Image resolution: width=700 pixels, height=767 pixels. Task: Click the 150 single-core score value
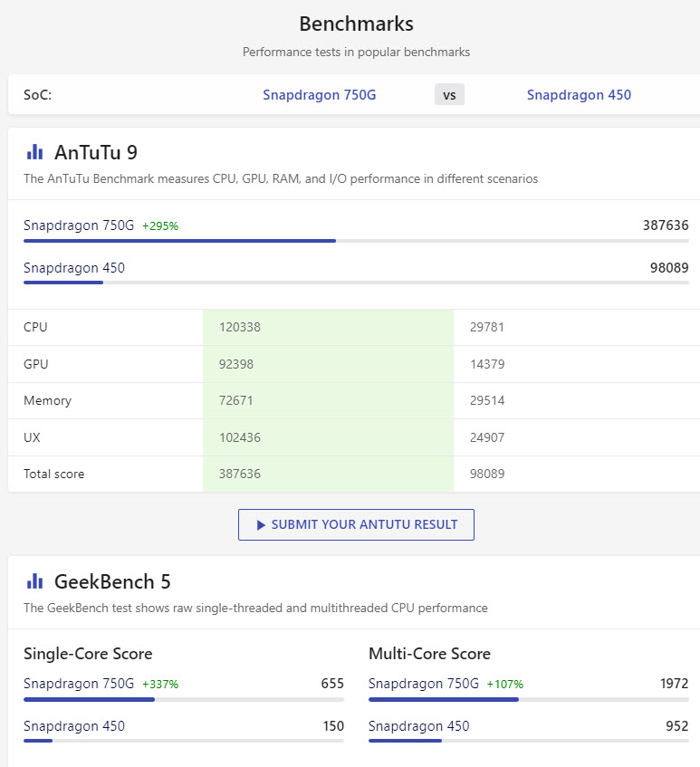tap(333, 726)
